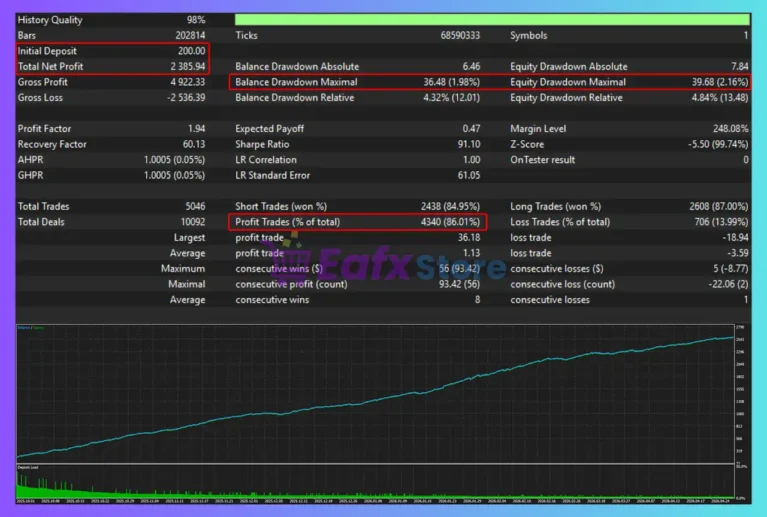Select the largest loss trade value -18.94
Image resolution: width=767 pixels, height=517 pixels.
pos(736,238)
